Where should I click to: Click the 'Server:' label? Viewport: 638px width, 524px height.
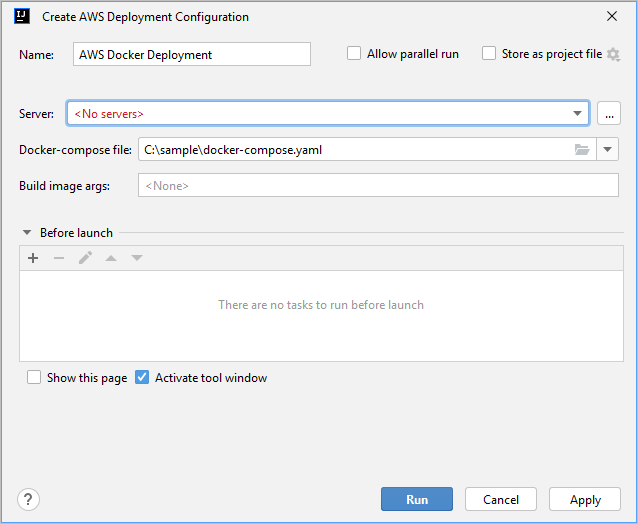coord(36,114)
